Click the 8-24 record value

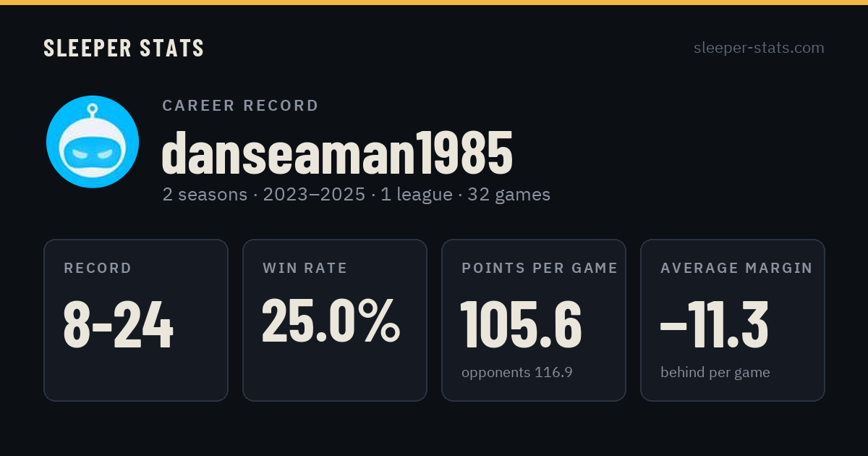point(119,324)
